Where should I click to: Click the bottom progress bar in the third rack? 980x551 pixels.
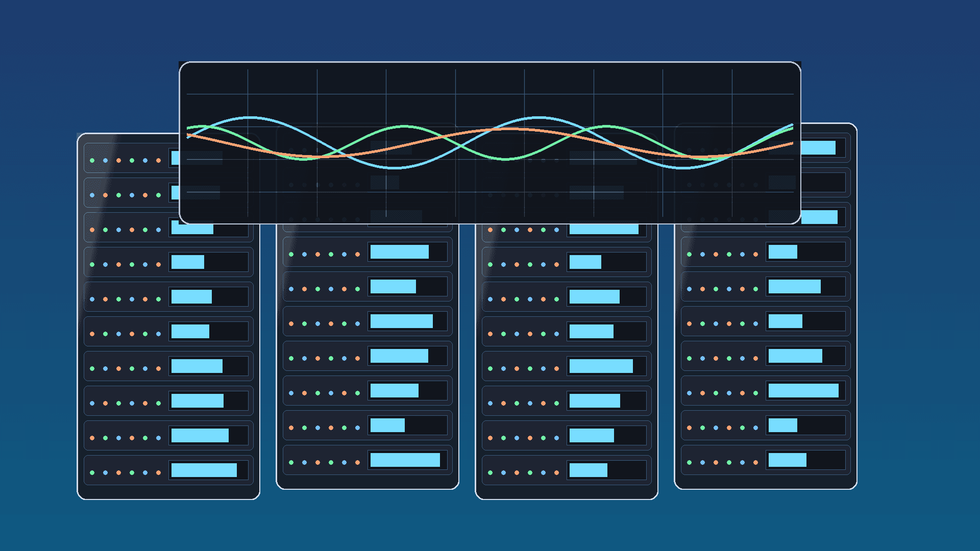[x=588, y=470]
